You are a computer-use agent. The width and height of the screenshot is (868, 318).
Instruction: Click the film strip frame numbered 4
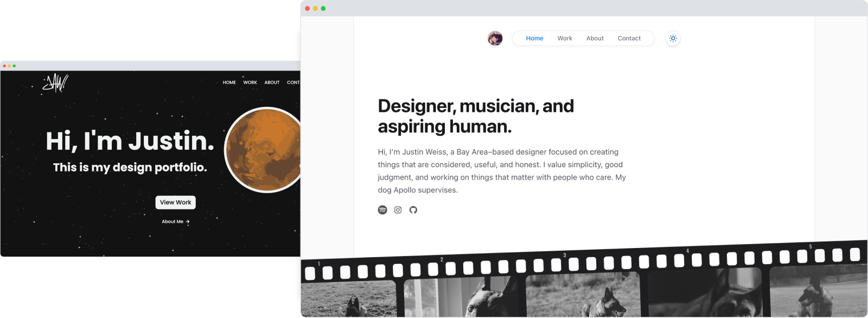705,291
